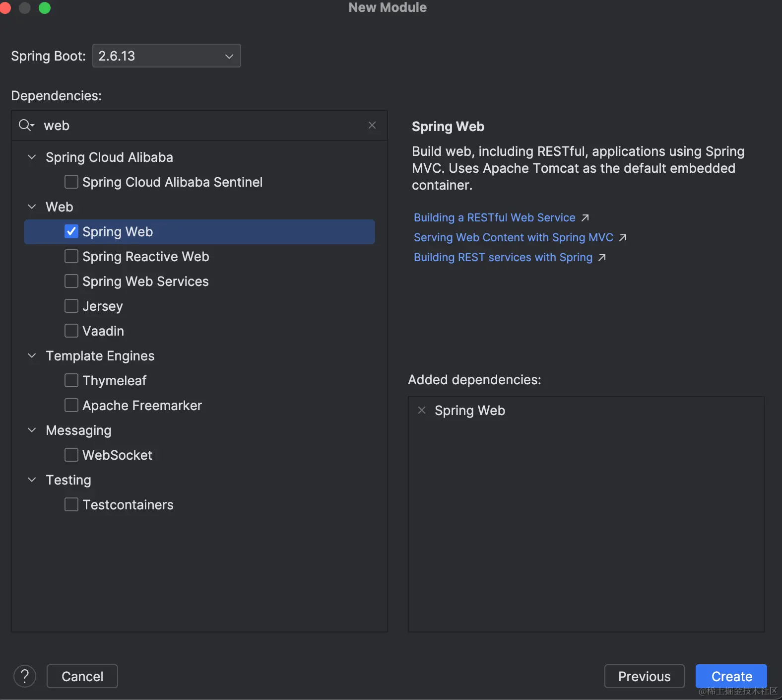
Task: Enable the Thymeleaf dependency checkbox
Action: point(71,380)
